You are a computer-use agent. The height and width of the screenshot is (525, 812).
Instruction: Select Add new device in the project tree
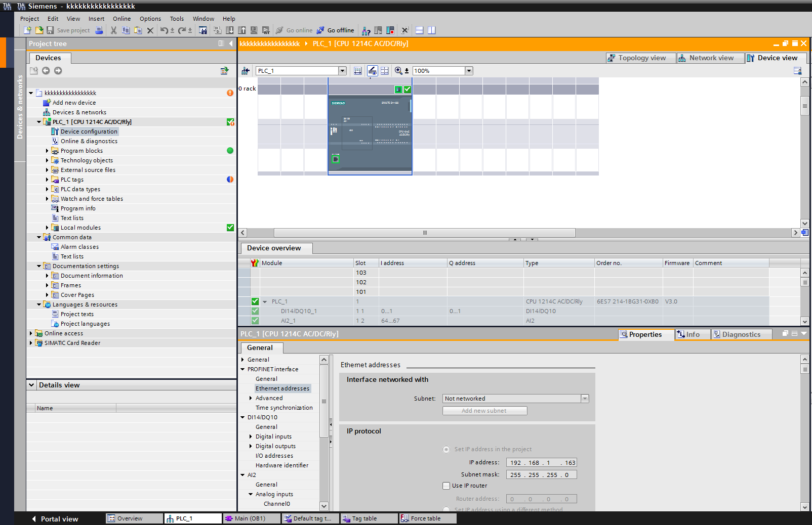[x=74, y=103]
